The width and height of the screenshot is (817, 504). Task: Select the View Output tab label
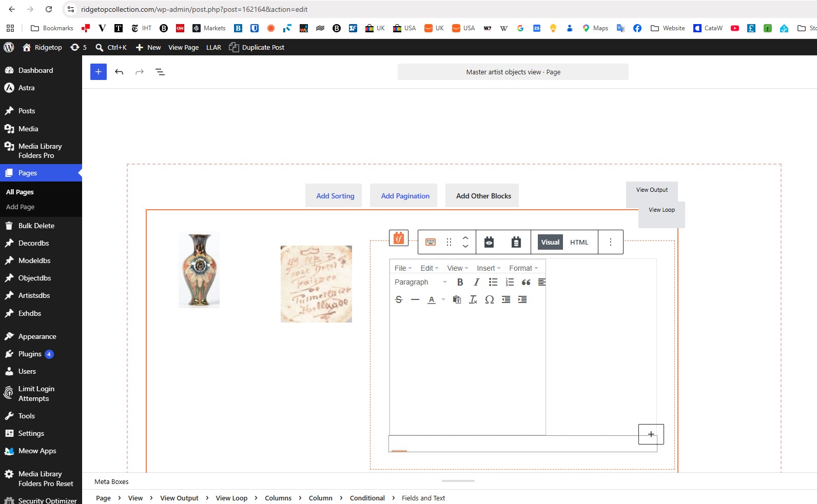point(652,190)
